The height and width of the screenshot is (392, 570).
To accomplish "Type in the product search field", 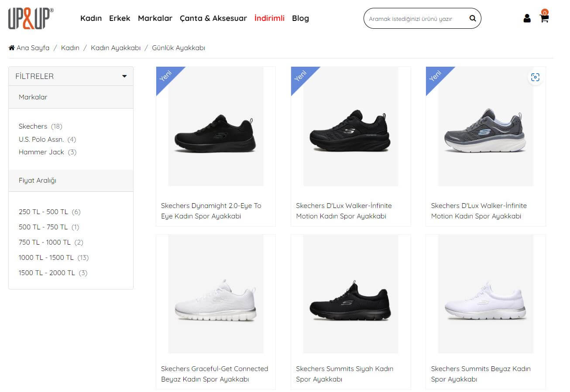I will coord(415,19).
